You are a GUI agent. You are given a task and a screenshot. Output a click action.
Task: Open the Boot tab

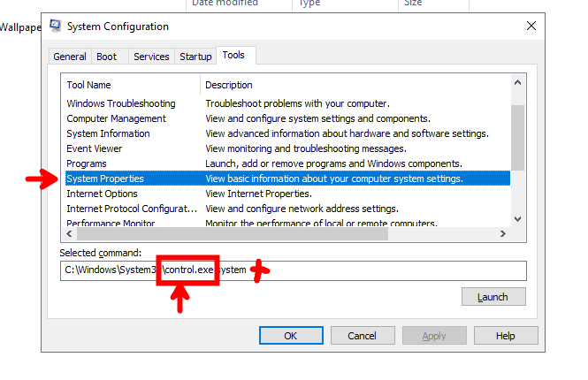click(x=107, y=57)
